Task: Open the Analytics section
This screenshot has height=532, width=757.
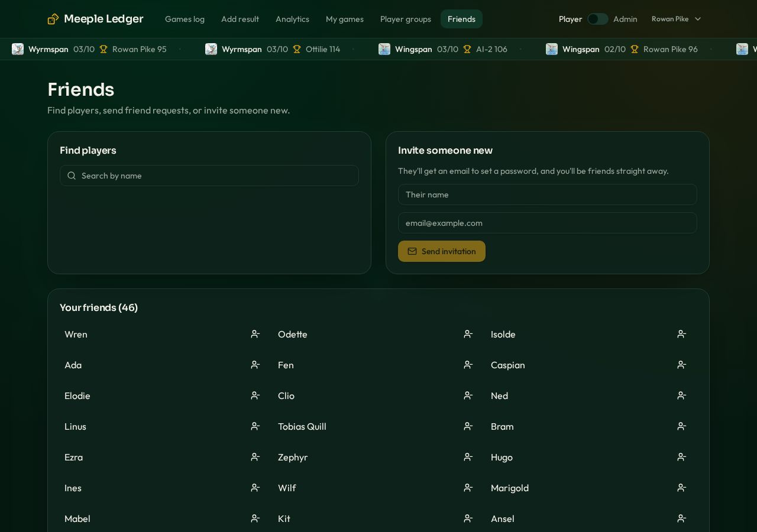Action: point(292,19)
